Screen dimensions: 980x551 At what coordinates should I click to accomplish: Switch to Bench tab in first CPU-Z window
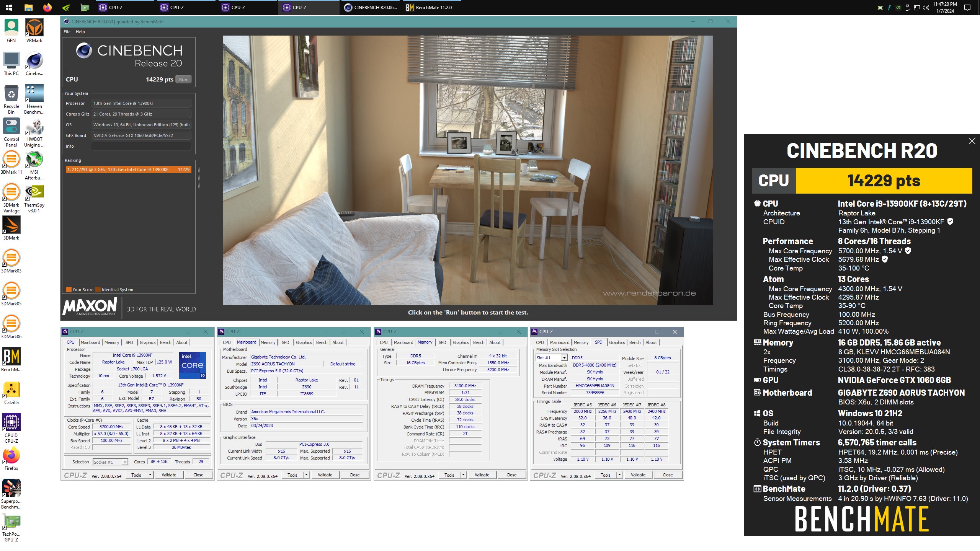[165, 342]
